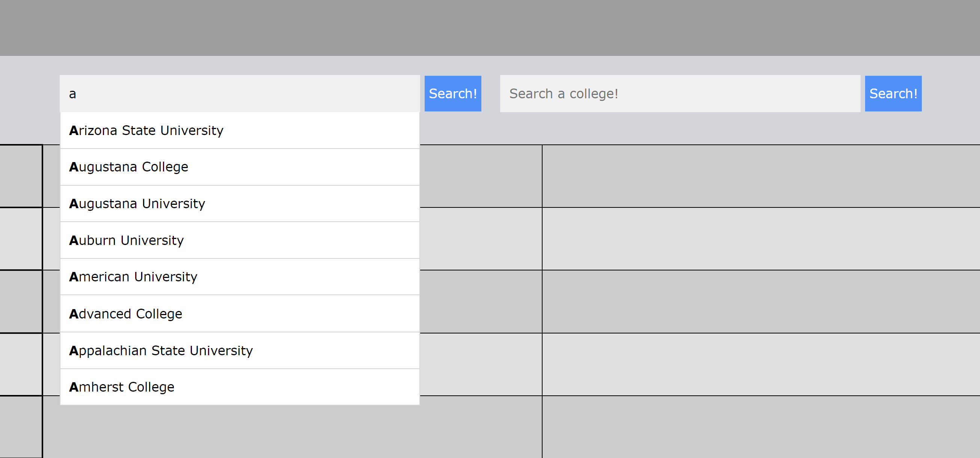Click the wide rightmost cell in bottom table row
The image size is (980, 458).
tap(761, 427)
